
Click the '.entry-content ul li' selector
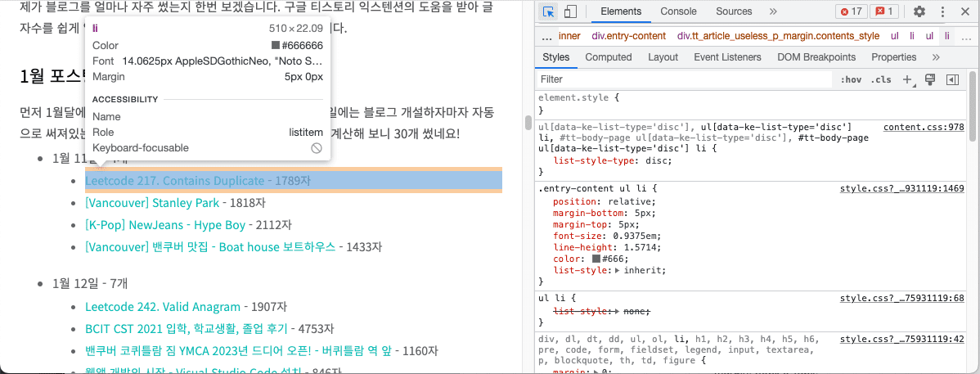pos(592,188)
